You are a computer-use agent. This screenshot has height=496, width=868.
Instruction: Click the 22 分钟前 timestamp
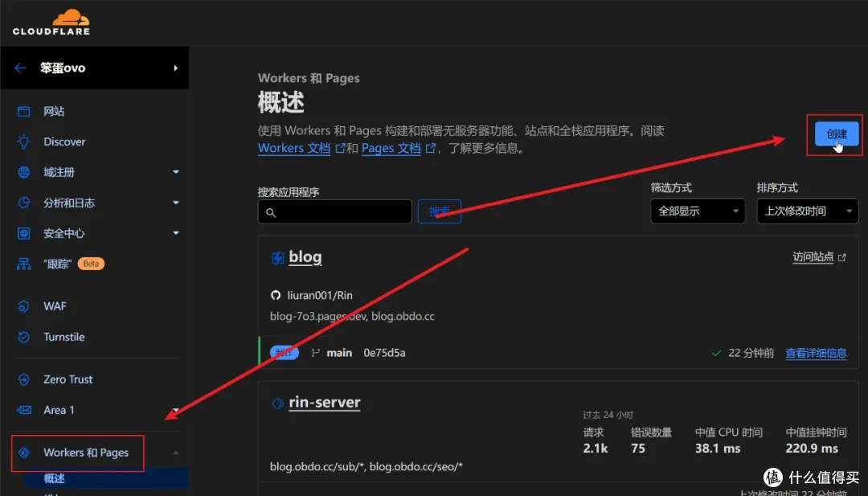pyautogui.click(x=751, y=353)
